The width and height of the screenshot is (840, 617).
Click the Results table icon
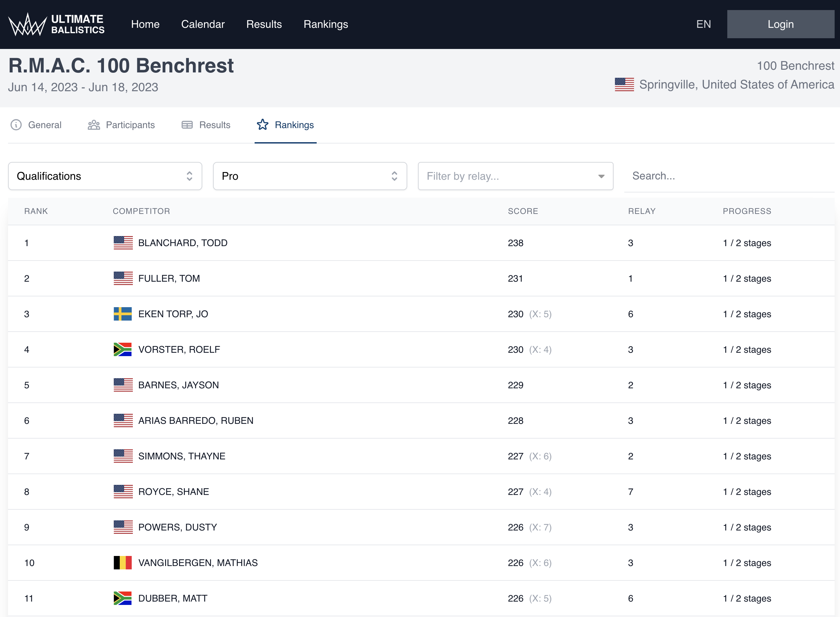pos(187,125)
